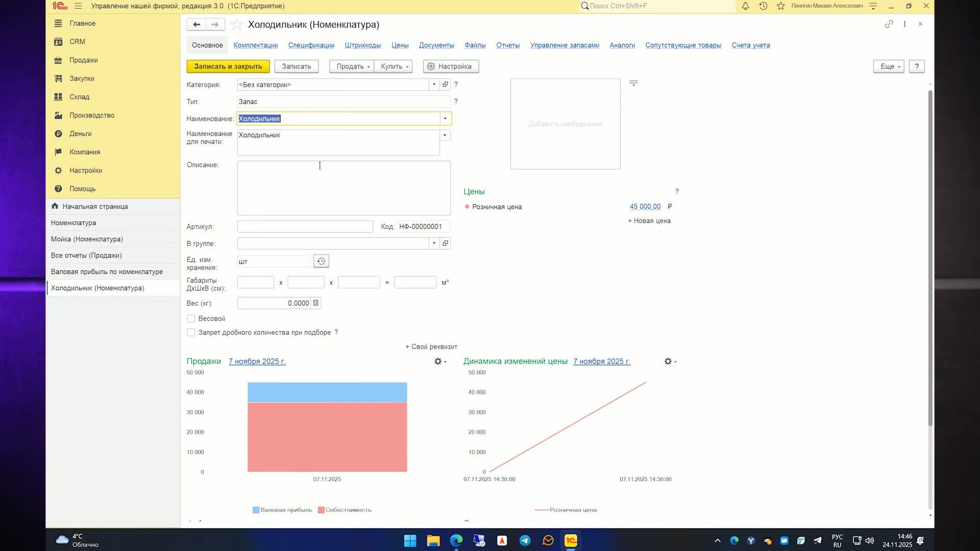Go back with left arrow button
Viewport: 980px width, 551px height.
pos(197,24)
